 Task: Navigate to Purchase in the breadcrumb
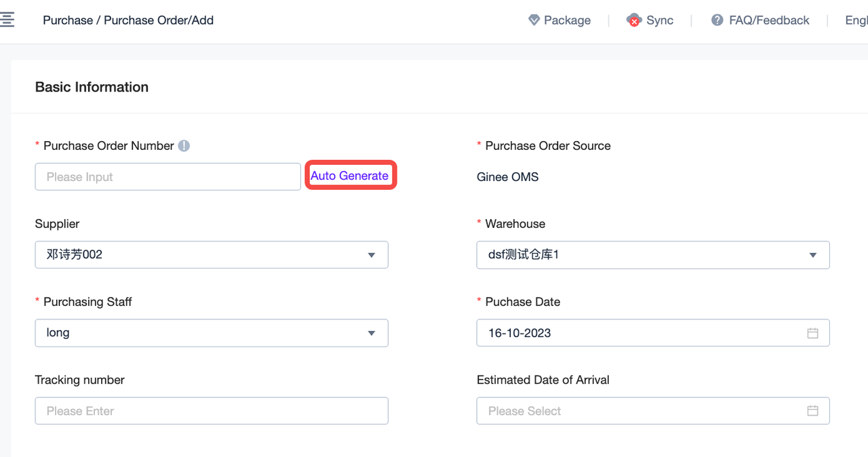(x=67, y=20)
